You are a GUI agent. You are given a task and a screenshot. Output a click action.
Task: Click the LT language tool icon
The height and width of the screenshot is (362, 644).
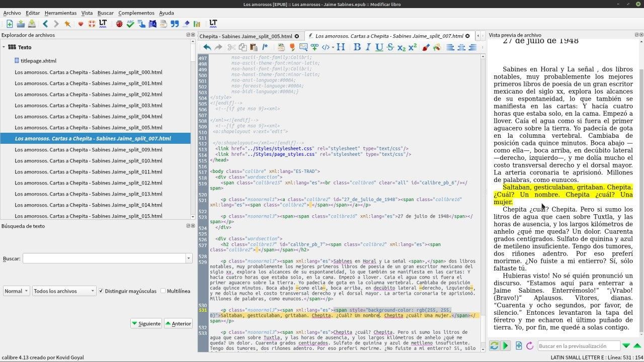coord(103,24)
